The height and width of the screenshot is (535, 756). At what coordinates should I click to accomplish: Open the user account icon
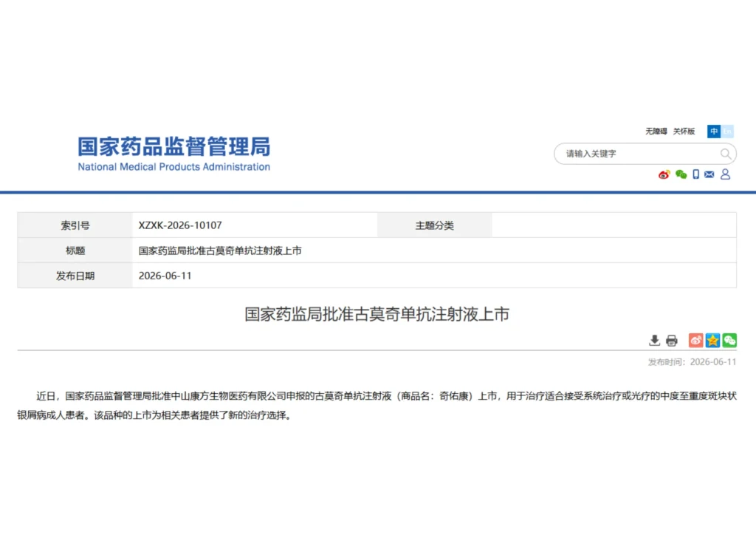tap(725, 174)
